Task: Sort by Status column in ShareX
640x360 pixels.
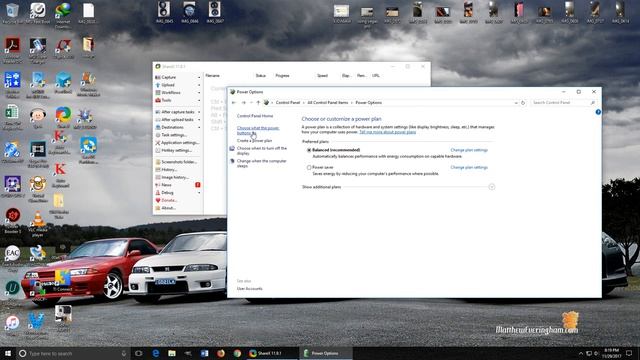Action: click(x=261, y=76)
